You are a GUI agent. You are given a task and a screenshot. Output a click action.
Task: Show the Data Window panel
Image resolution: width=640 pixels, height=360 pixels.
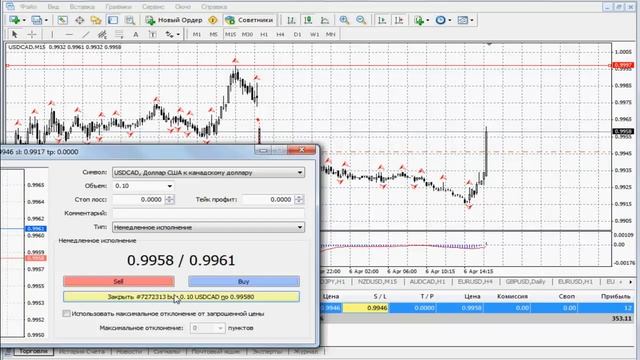80,20
